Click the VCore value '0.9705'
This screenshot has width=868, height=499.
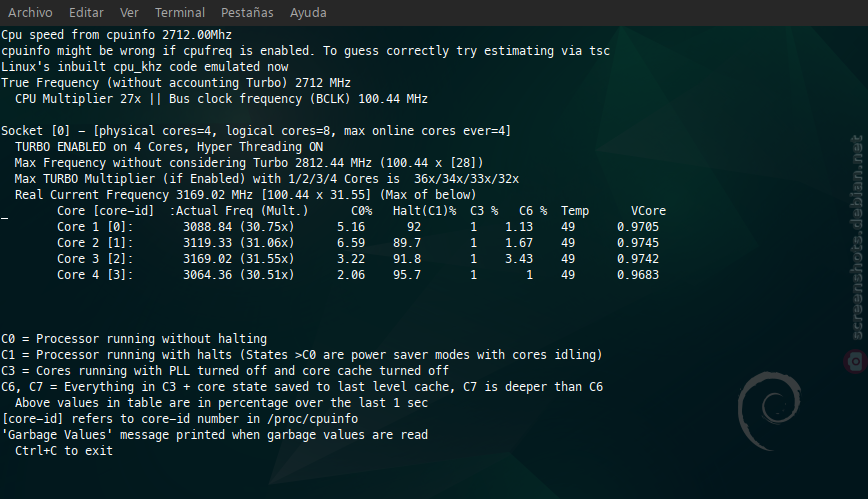pos(638,227)
